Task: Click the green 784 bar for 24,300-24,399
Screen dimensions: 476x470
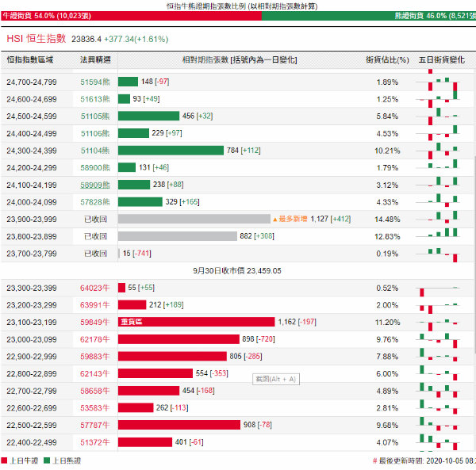Action: (x=171, y=151)
